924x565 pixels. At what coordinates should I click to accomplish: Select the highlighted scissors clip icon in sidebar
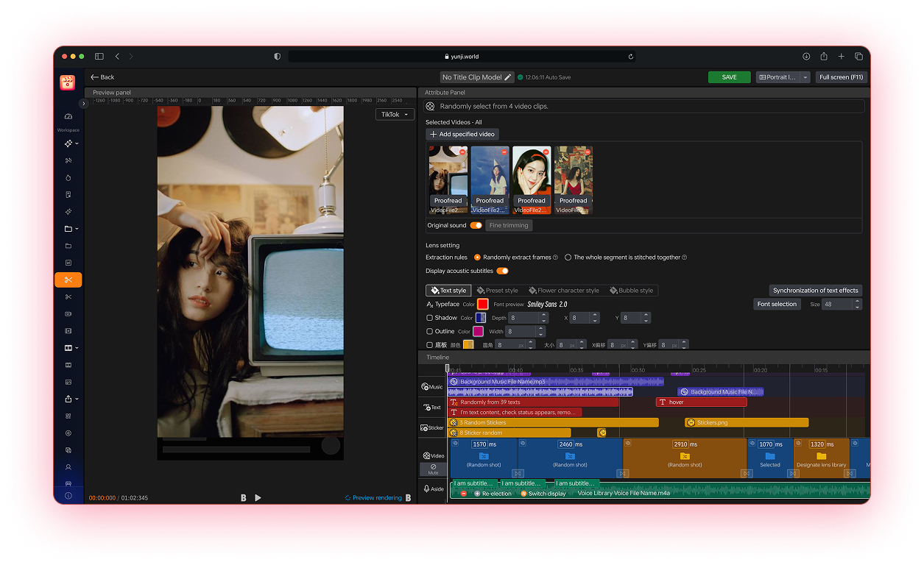pyautogui.click(x=68, y=280)
